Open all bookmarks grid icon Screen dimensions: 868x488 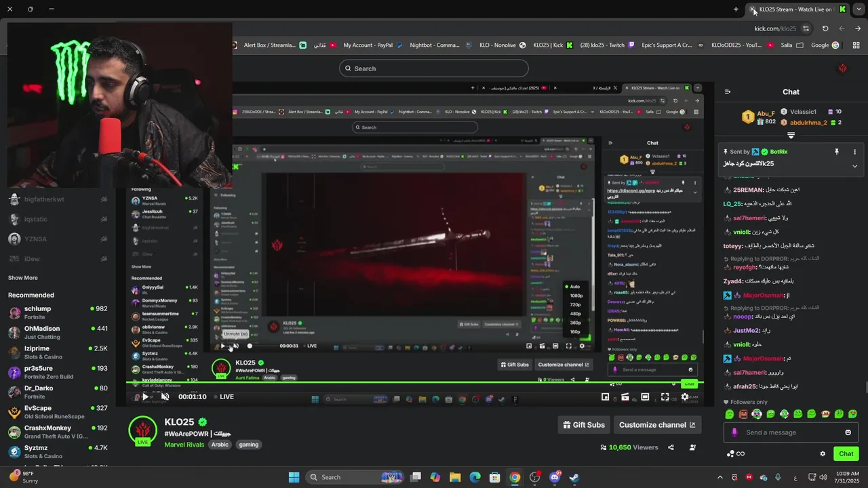pyautogui.click(x=856, y=45)
